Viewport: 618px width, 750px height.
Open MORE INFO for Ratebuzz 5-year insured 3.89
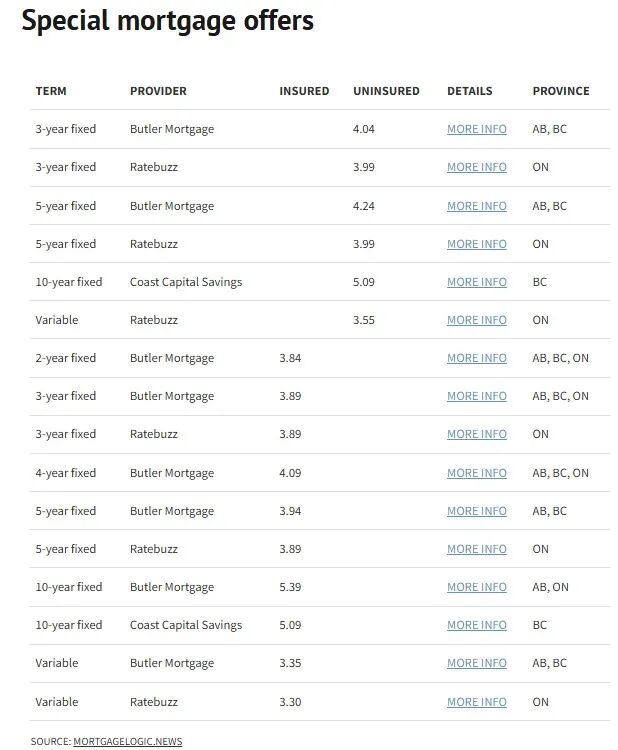point(476,549)
